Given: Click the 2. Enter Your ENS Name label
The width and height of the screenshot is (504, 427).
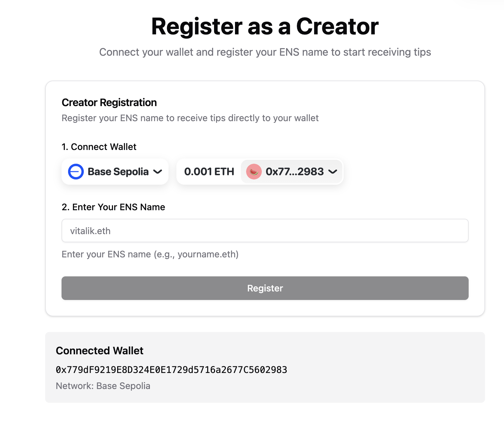Looking at the screenshot, I should [x=113, y=207].
